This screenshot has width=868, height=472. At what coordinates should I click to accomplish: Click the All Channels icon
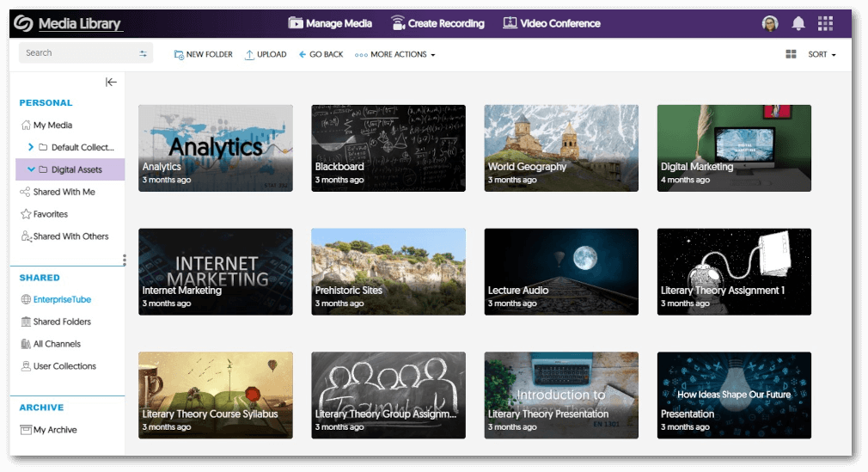point(26,344)
